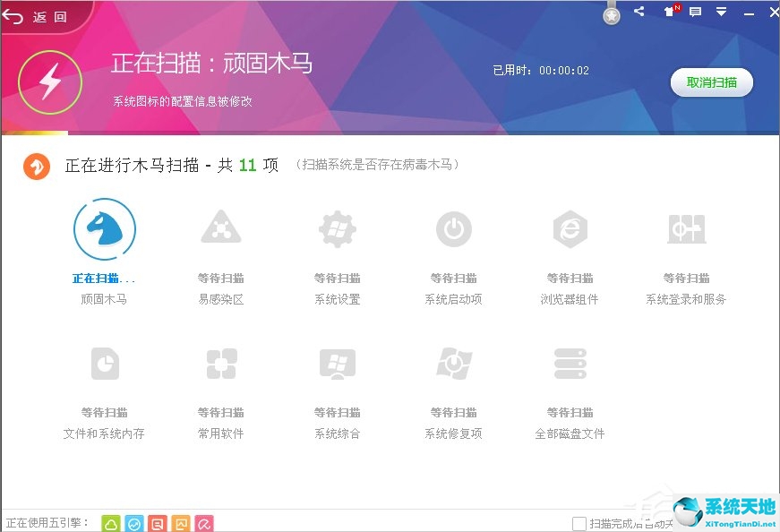
Task: Click the 易感染区 infection-prone area icon
Action: pos(221,228)
